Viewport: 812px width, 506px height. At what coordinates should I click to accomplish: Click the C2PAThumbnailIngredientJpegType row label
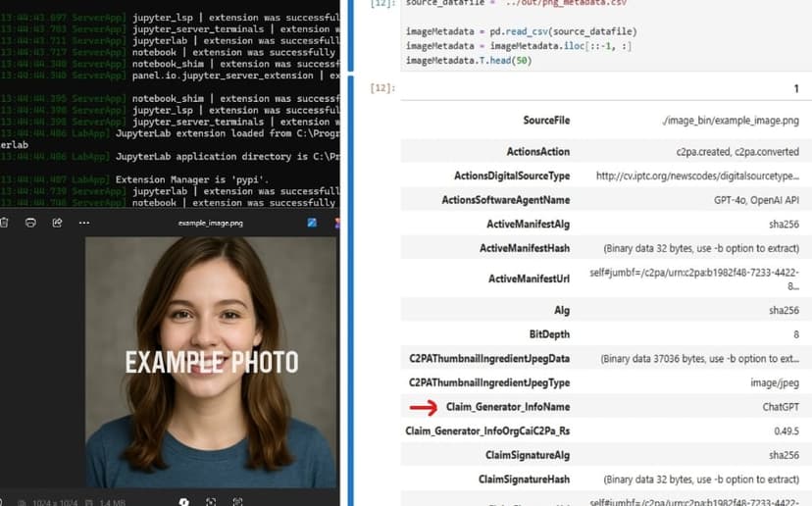click(489, 382)
